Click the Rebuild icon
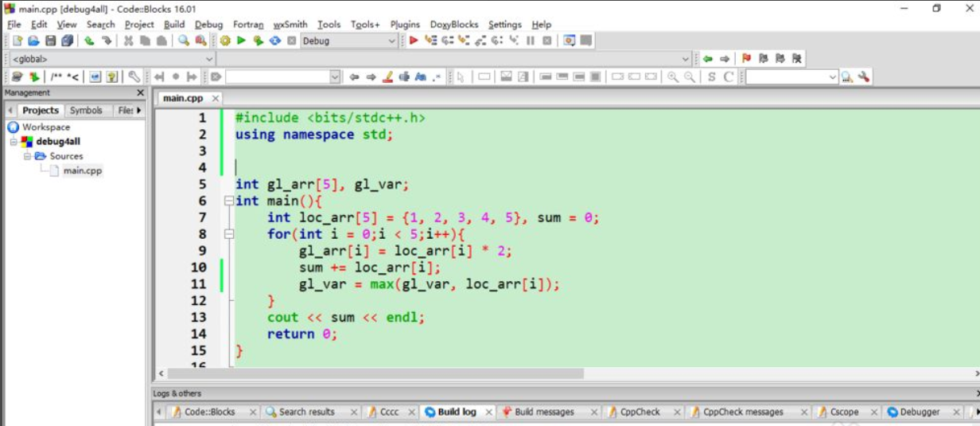 click(x=275, y=41)
